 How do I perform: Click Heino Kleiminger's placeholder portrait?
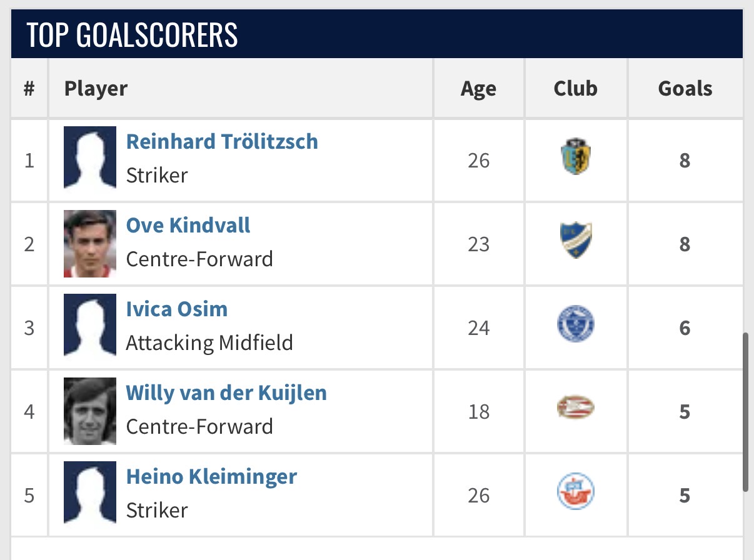pyautogui.click(x=90, y=492)
